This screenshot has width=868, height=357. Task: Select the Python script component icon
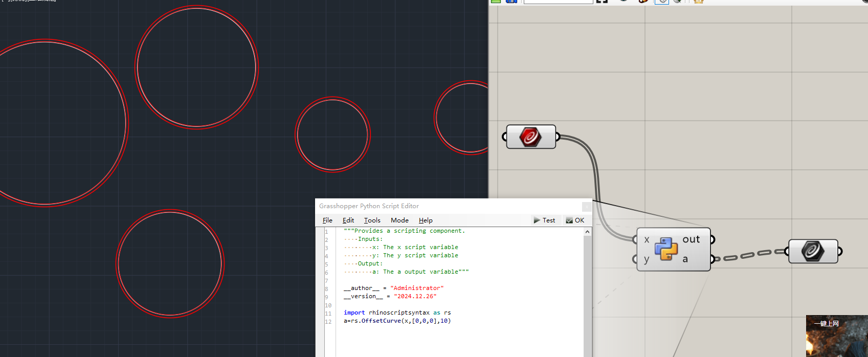665,249
